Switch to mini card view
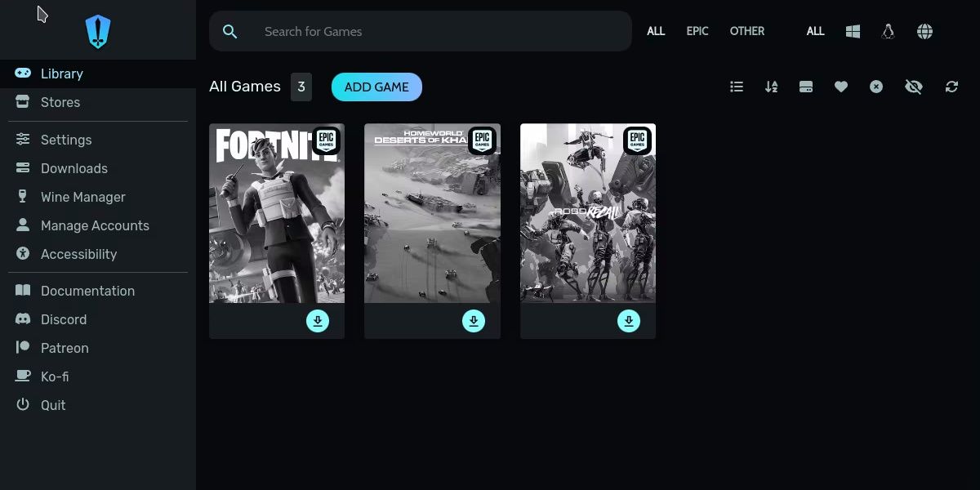Viewport: 980px width, 490px height. coord(806,87)
